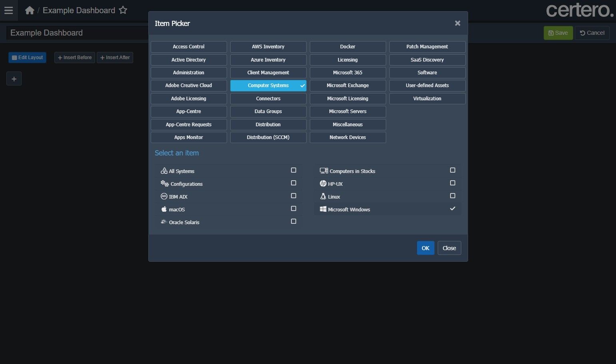Click the Insert After button
616x364 pixels.
(115, 58)
